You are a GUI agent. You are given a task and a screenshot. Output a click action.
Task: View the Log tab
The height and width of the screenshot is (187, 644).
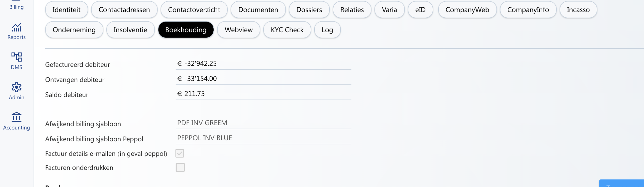pos(327,30)
